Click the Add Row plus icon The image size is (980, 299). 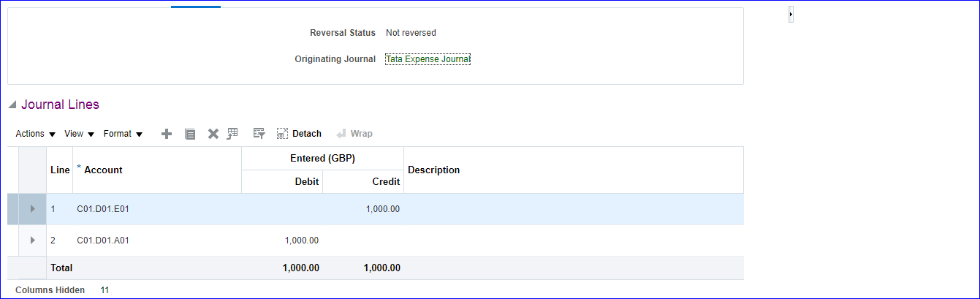point(167,134)
